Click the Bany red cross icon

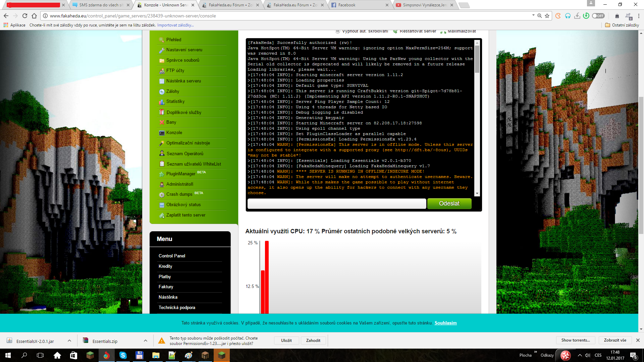[162, 122]
